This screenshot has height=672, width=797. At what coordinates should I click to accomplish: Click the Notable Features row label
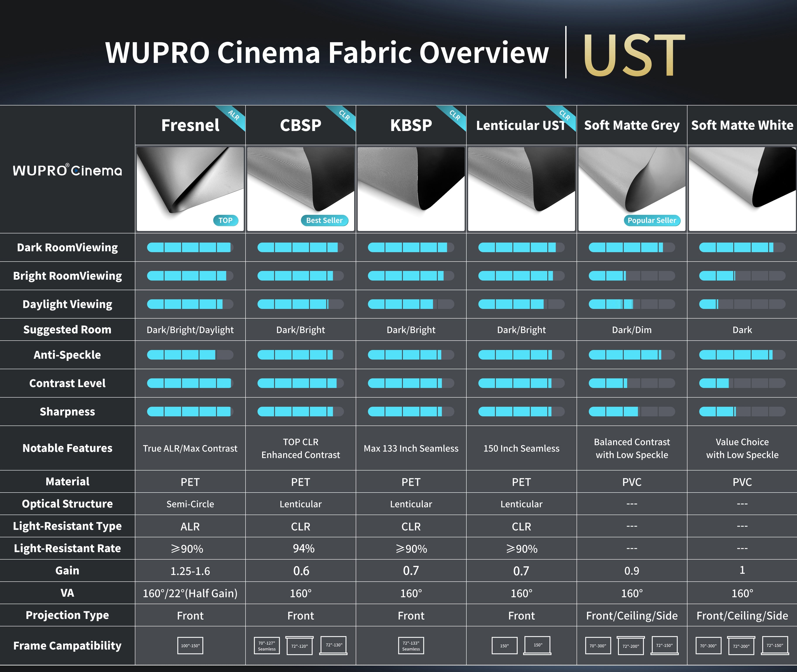pos(67,448)
